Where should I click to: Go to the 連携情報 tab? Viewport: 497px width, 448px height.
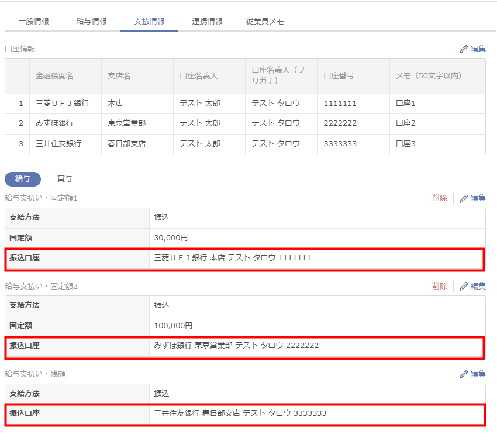207,22
